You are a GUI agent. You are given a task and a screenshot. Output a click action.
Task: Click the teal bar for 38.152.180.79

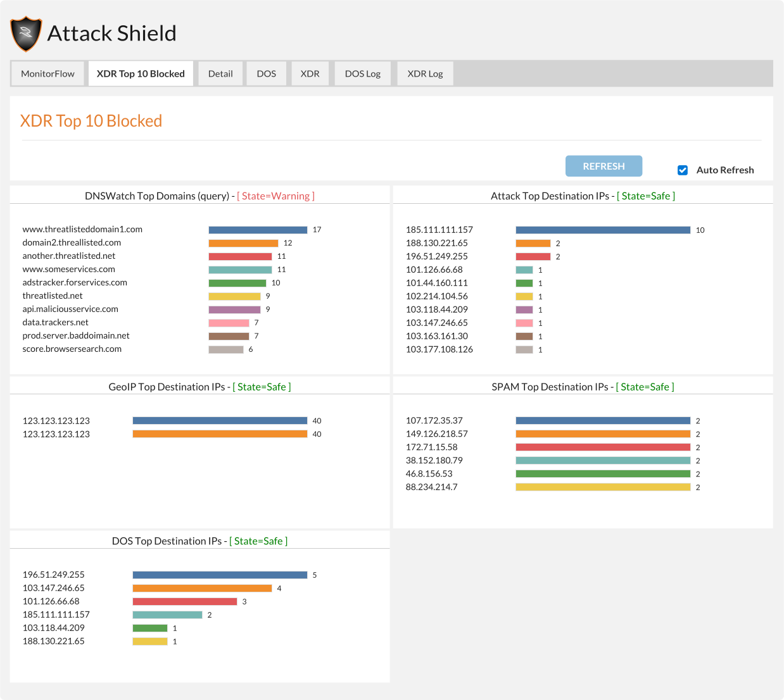click(603, 461)
